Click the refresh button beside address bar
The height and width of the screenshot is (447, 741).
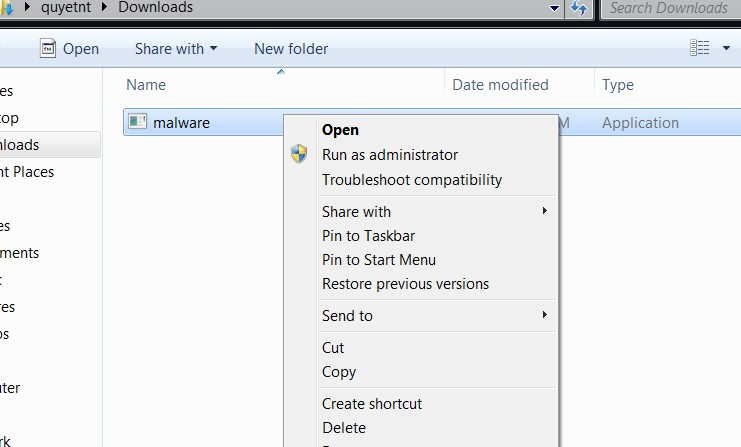point(579,8)
